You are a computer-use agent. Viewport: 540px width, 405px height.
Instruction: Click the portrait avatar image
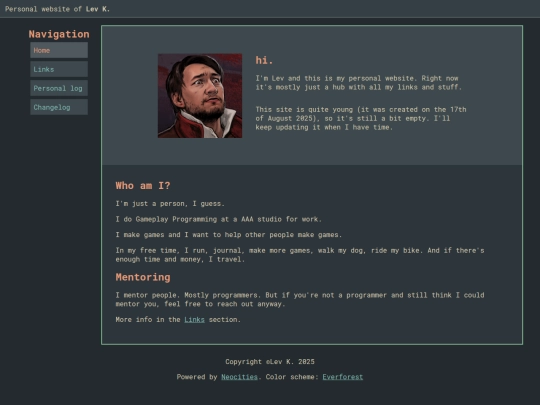click(200, 96)
